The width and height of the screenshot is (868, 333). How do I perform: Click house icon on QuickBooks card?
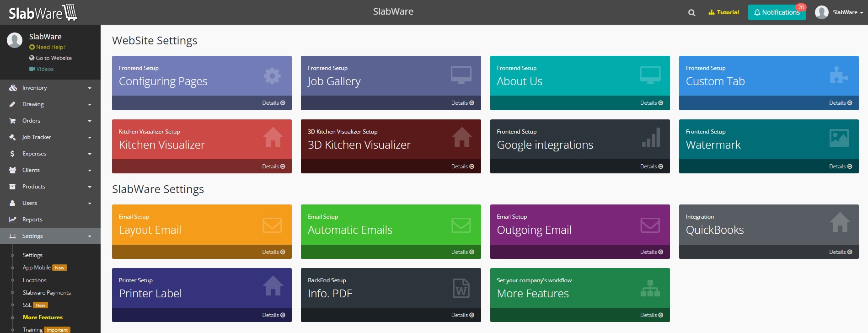tap(840, 222)
